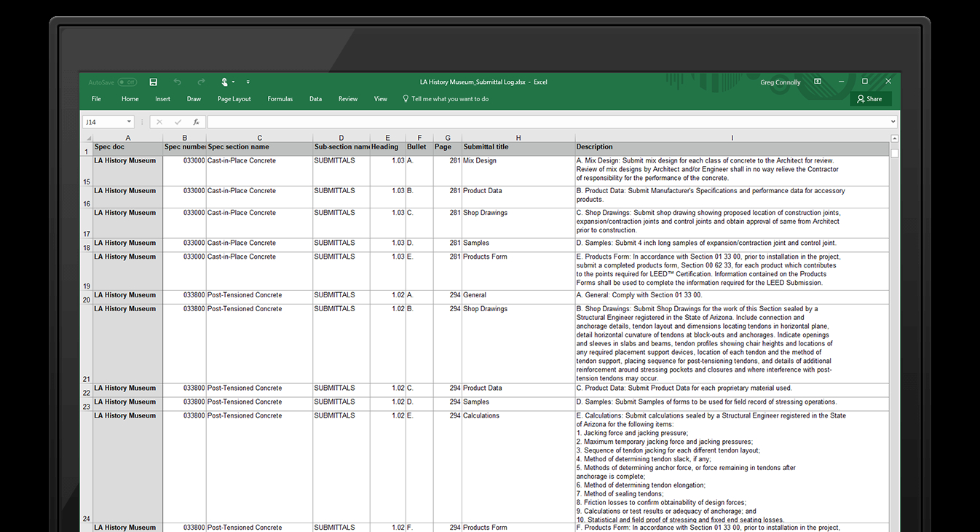Click Cast-in-Place Concrete cell in row 15

tap(260, 171)
